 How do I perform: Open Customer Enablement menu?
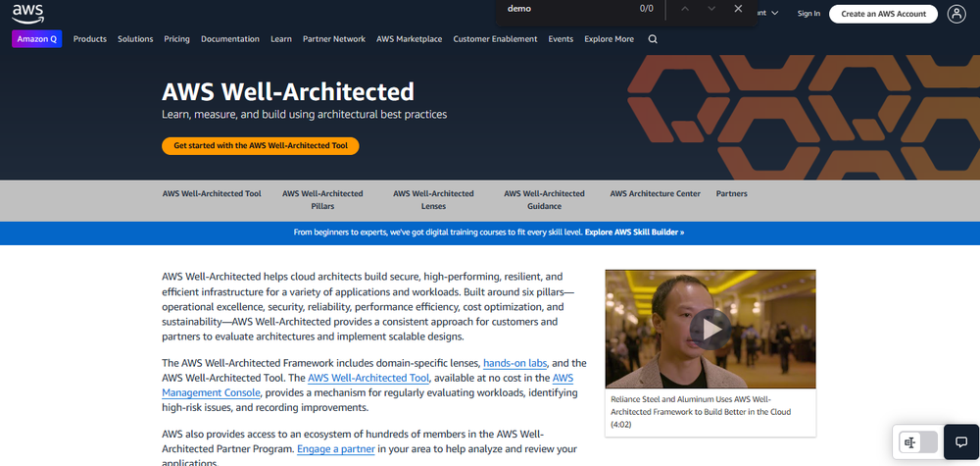(x=495, y=39)
